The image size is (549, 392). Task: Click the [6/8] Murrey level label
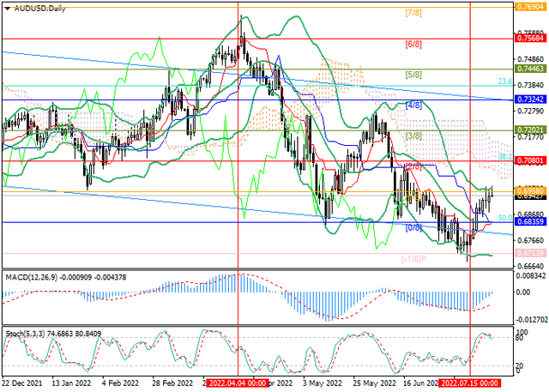point(413,44)
